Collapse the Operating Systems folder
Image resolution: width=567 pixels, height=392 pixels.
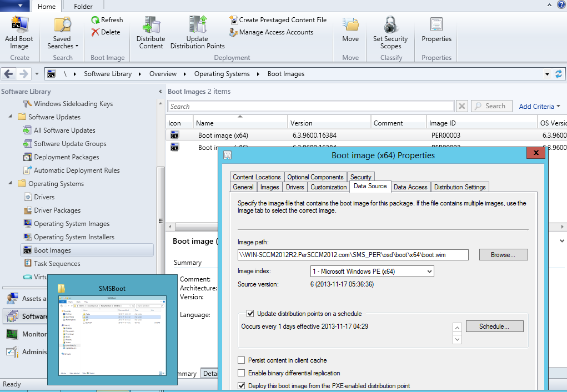(10, 183)
